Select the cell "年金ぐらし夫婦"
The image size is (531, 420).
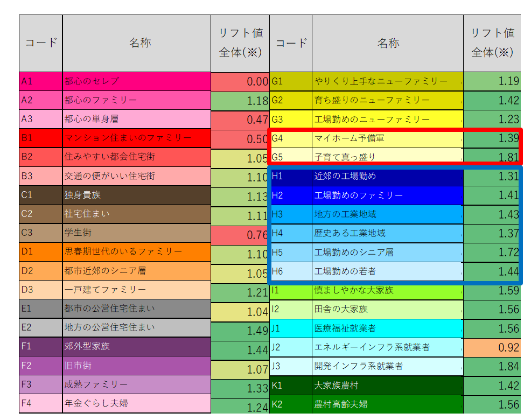[x=136, y=403]
